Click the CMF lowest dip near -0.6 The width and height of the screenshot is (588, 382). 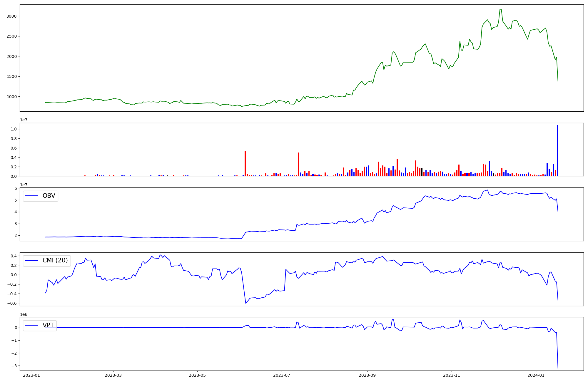tap(246, 303)
